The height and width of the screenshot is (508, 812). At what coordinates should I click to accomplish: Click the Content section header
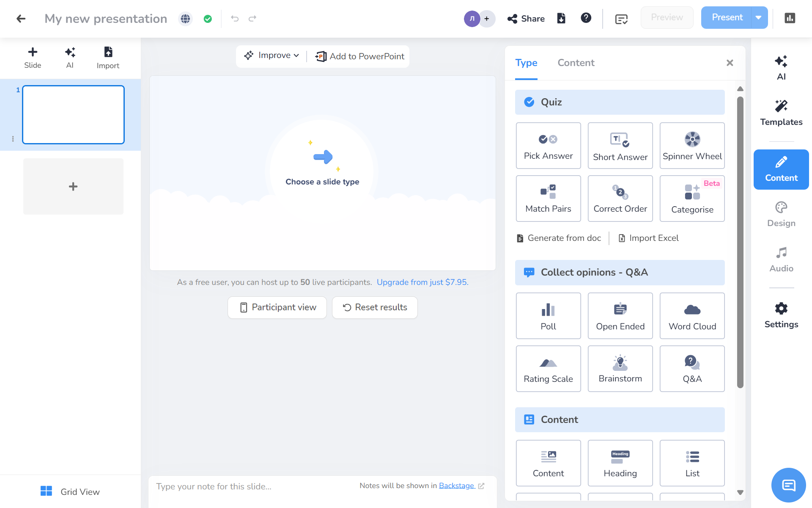(x=620, y=420)
